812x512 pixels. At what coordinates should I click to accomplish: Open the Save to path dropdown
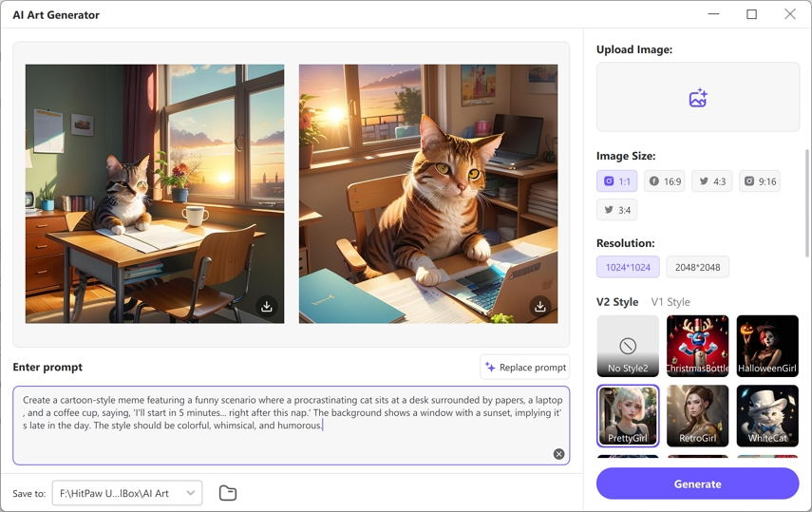(127, 493)
